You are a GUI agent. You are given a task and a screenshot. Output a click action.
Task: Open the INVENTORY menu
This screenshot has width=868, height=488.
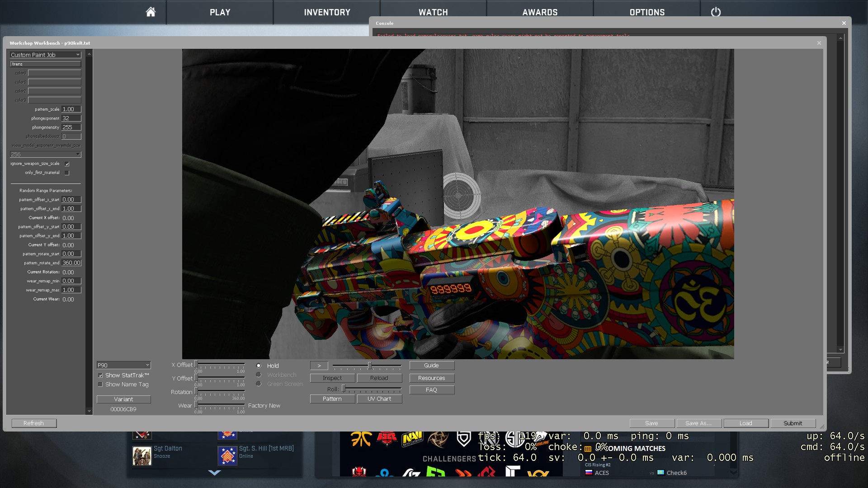[x=327, y=12]
